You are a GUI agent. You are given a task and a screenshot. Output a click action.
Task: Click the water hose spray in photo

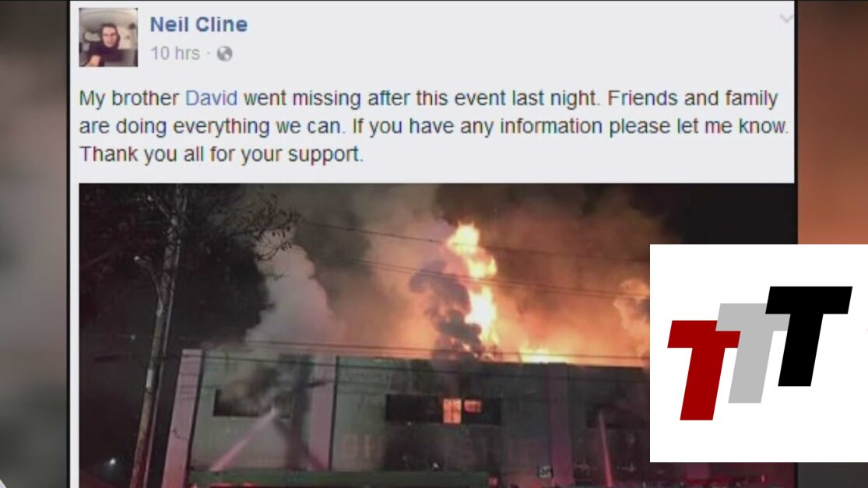(244, 440)
